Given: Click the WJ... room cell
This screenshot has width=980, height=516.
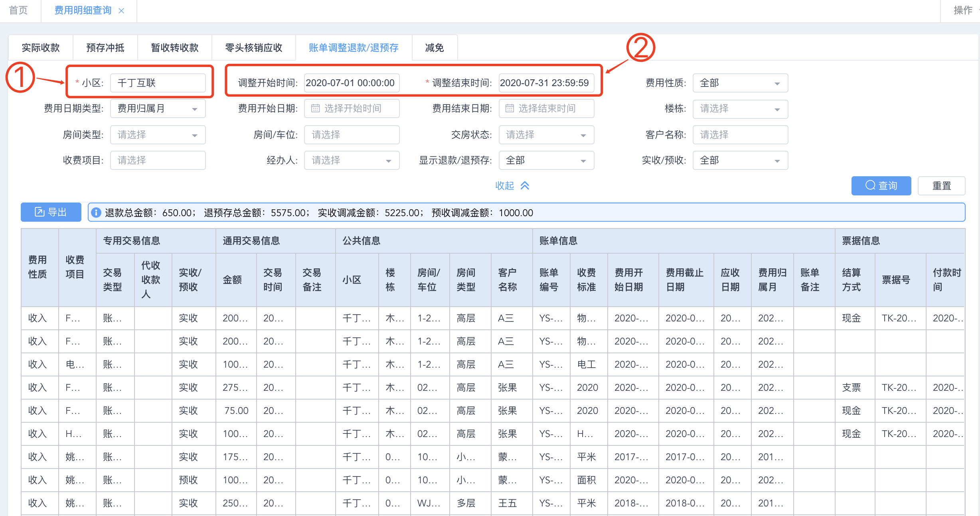Looking at the screenshot, I should tap(430, 503).
